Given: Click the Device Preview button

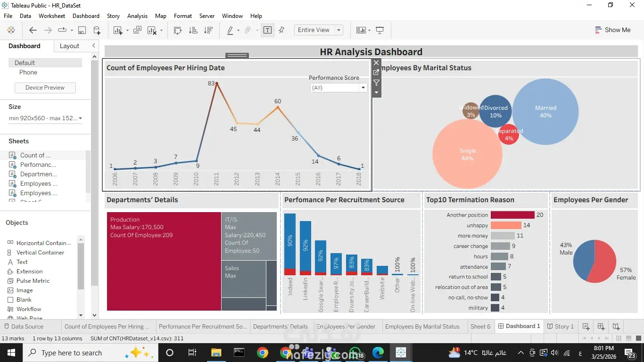Looking at the screenshot, I should click(x=45, y=88).
